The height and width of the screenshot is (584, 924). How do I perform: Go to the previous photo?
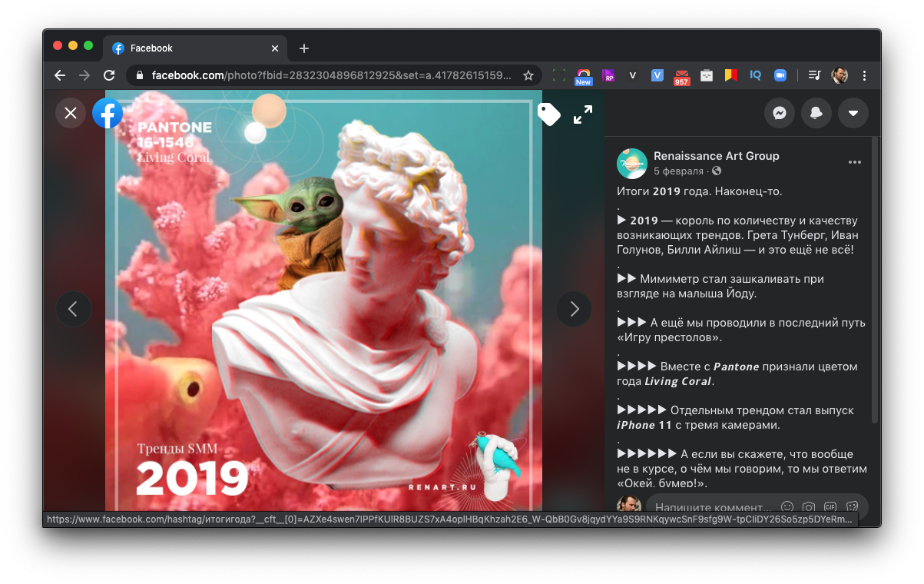point(74,309)
